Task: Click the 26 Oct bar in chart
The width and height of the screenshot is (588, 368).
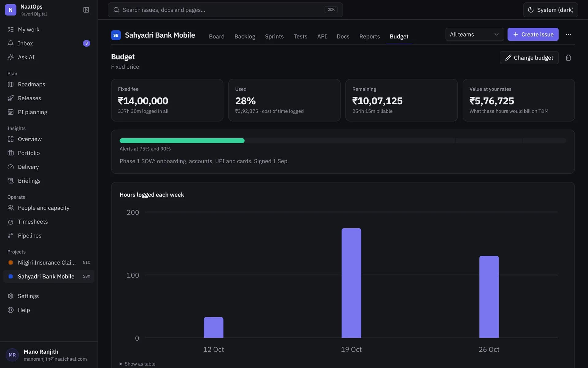Action: [x=489, y=297]
